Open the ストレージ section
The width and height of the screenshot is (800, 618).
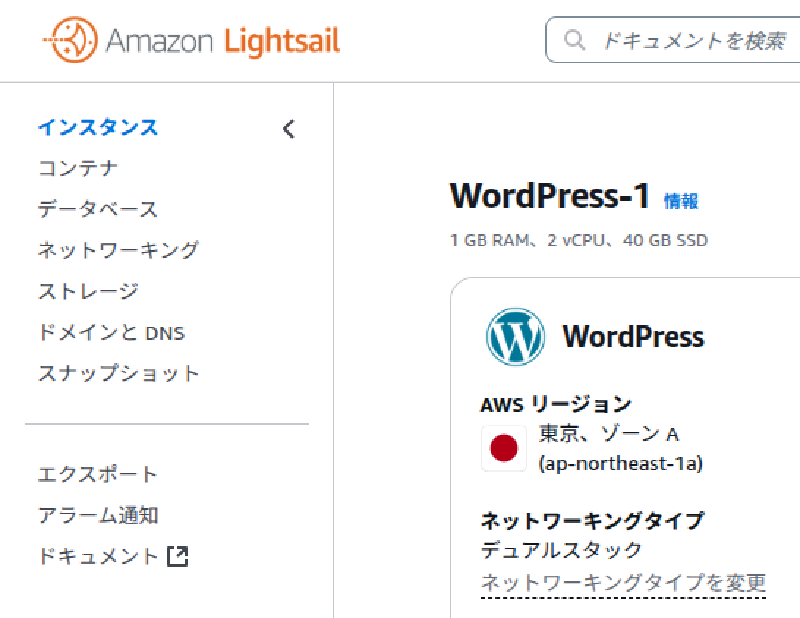click(86, 291)
